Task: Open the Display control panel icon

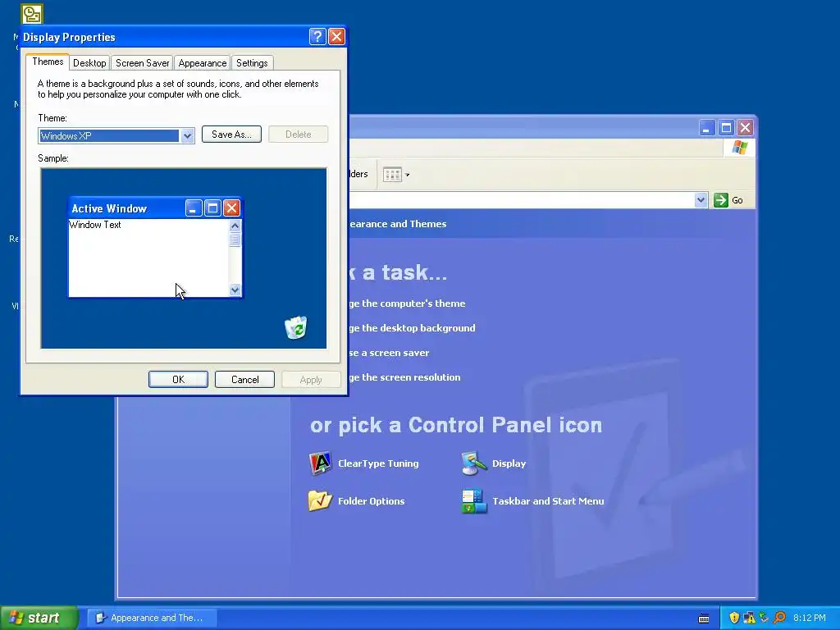Action: point(493,463)
